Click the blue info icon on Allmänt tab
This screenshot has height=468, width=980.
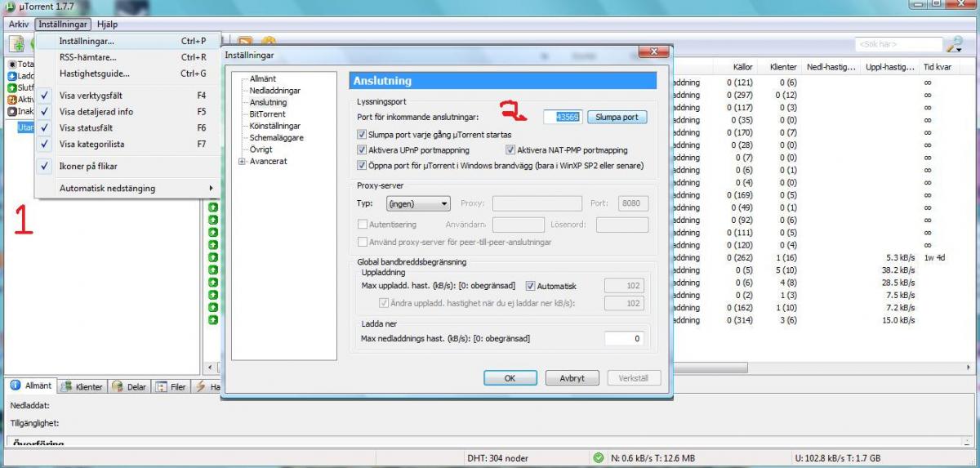click(16, 386)
